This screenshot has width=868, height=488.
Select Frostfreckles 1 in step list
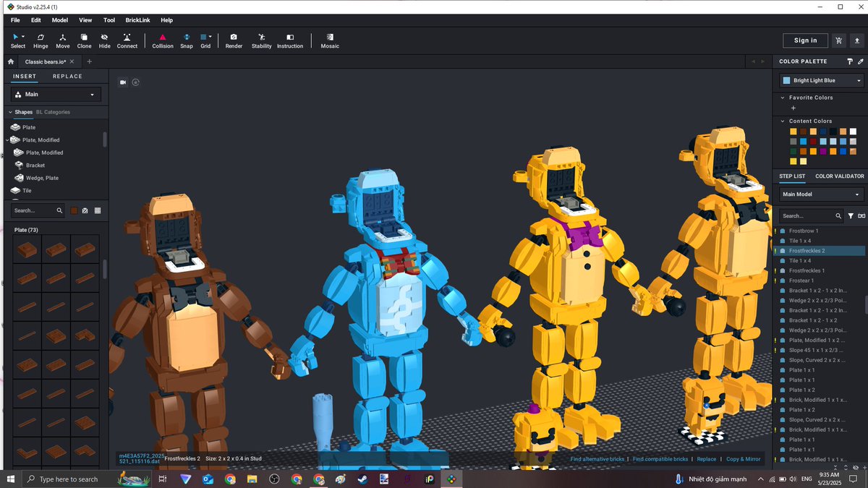pyautogui.click(x=807, y=270)
